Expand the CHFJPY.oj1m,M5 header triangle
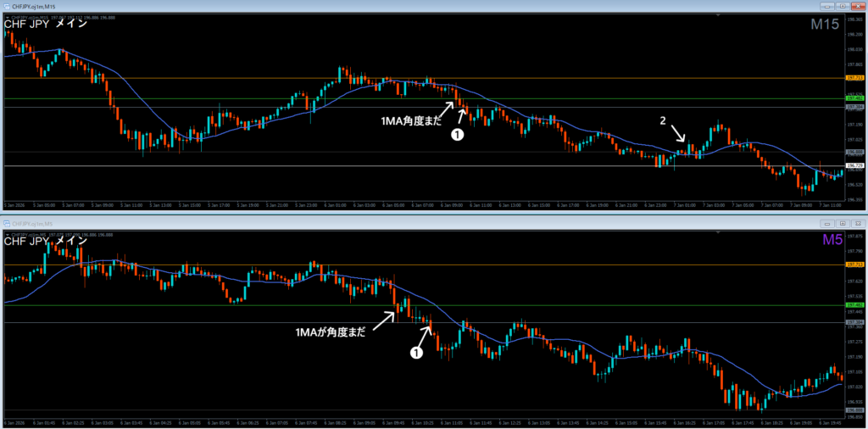868x429 pixels. pyautogui.click(x=7, y=235)
